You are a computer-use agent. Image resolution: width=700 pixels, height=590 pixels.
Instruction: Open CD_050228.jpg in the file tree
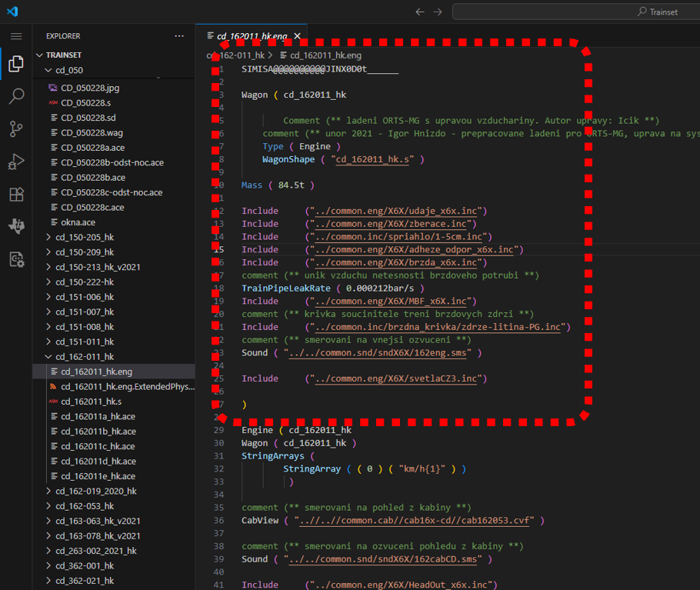[x=90, y=88]
